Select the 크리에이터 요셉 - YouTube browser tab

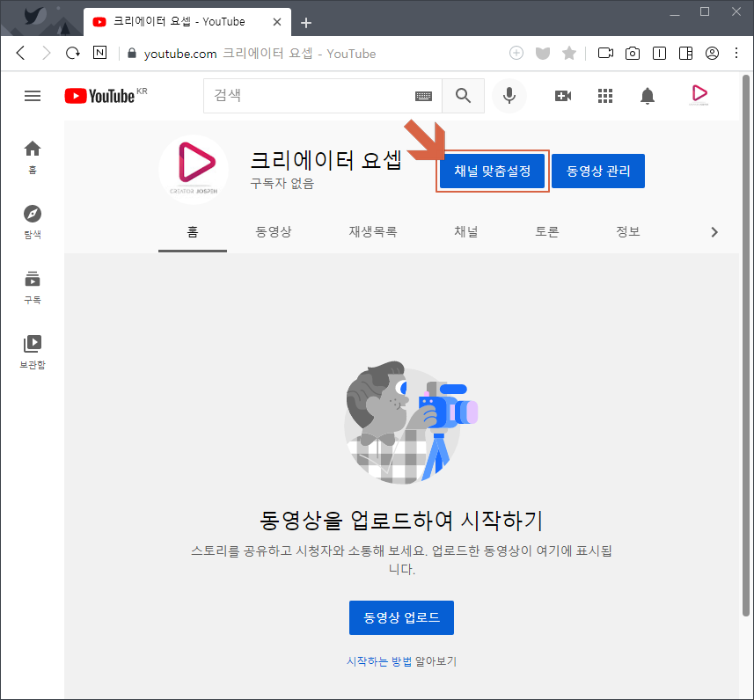click(x=187, y=22)
